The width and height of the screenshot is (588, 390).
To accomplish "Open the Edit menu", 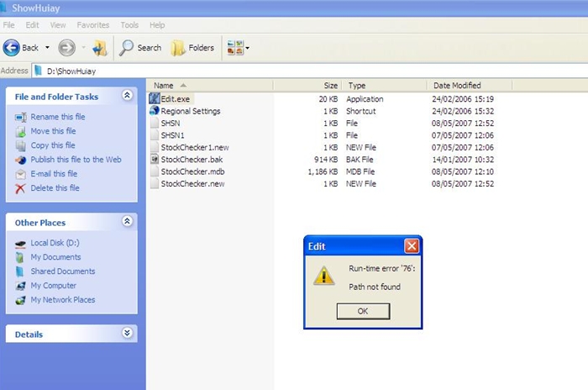I will coord(32,25).
